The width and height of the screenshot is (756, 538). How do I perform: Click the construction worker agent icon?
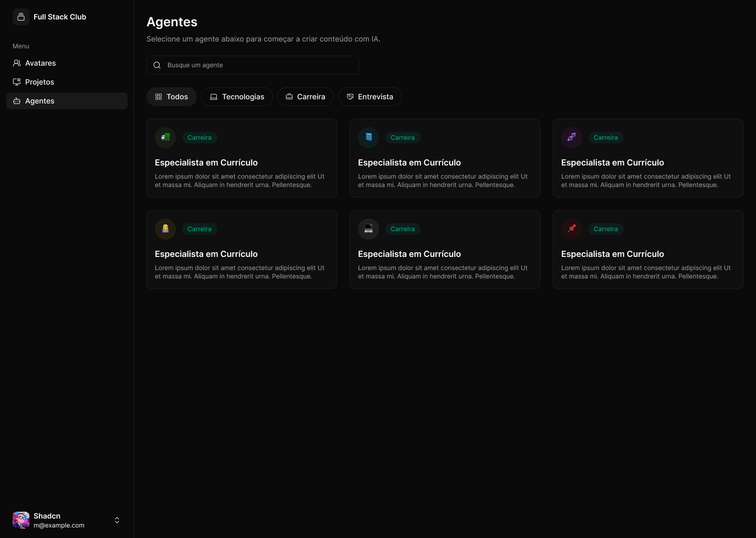[165, 229]
